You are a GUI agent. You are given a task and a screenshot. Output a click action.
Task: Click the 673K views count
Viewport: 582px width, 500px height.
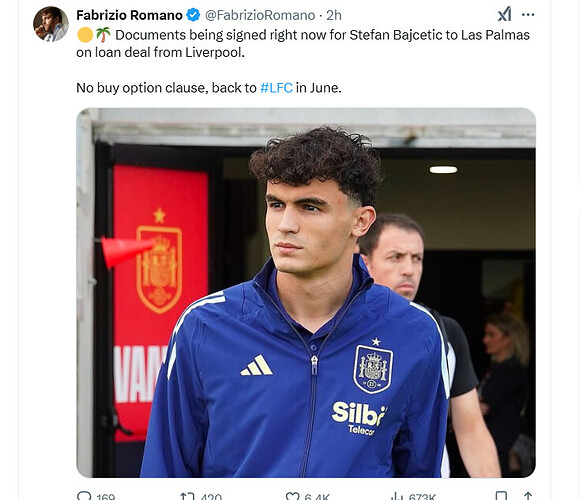tap(422, 497)
